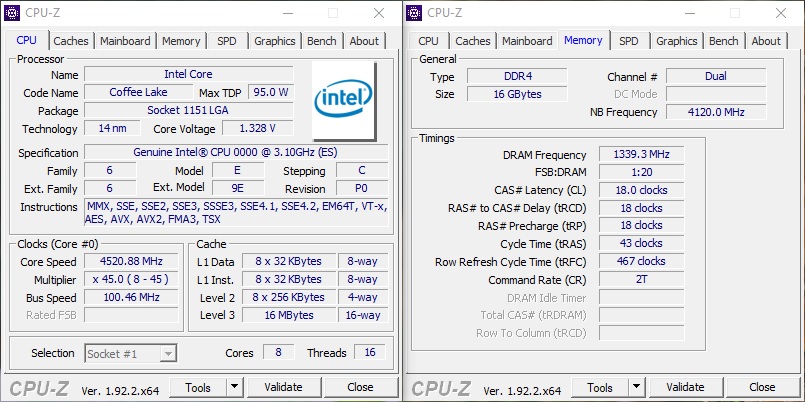Click the Level 3 cache value '16 MBytes'
The image size is (805, 402).
pos(289,315)
